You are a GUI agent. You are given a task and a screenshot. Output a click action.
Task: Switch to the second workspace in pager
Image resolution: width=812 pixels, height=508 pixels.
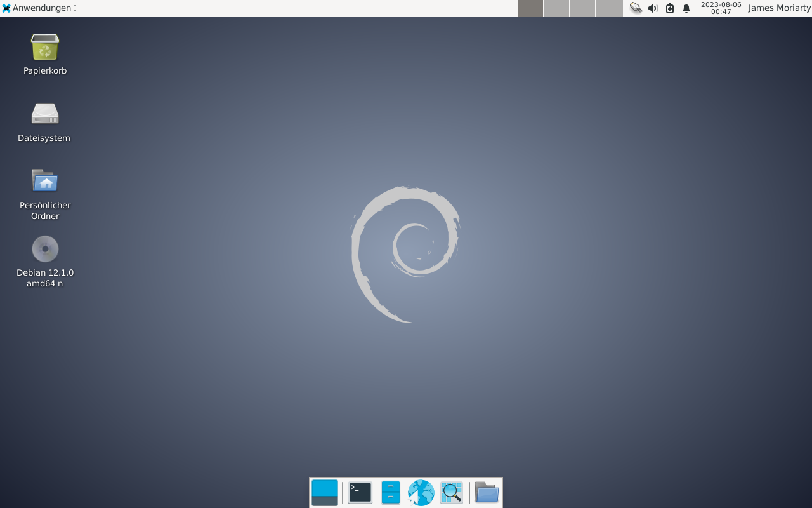[x=556, y=8]
